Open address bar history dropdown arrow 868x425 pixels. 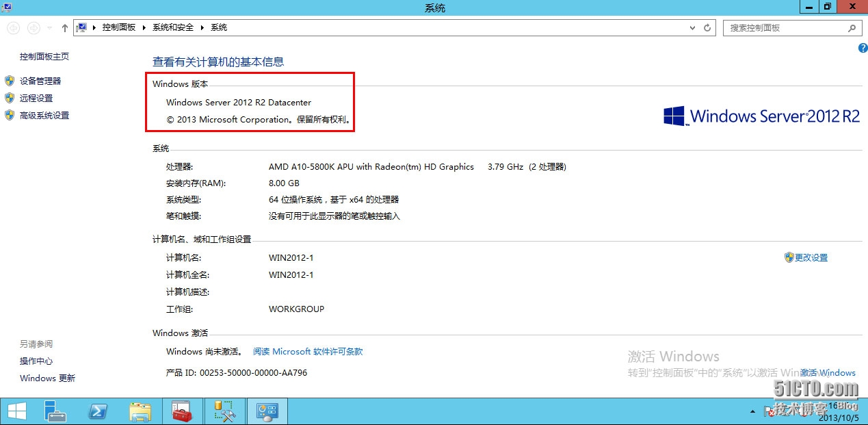[693, 28]
